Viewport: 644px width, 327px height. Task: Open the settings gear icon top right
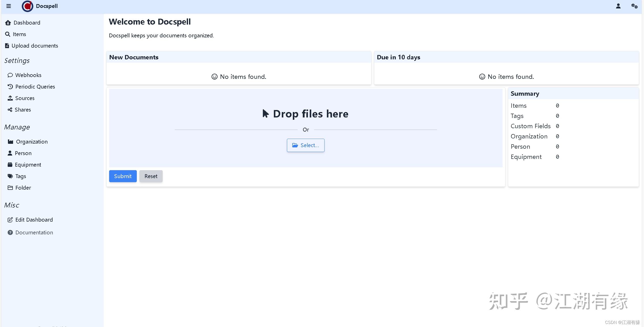[634, 6]
